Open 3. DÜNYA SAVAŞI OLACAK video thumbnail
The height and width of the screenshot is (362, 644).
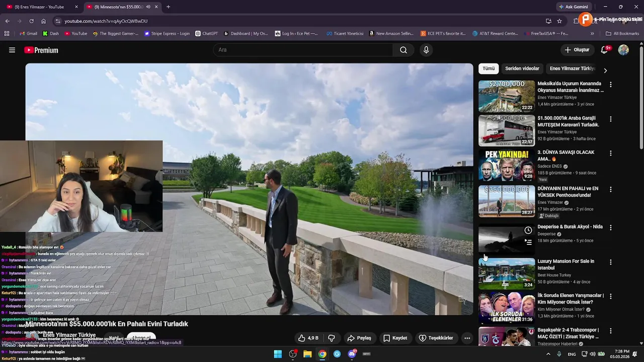(507, 165)
